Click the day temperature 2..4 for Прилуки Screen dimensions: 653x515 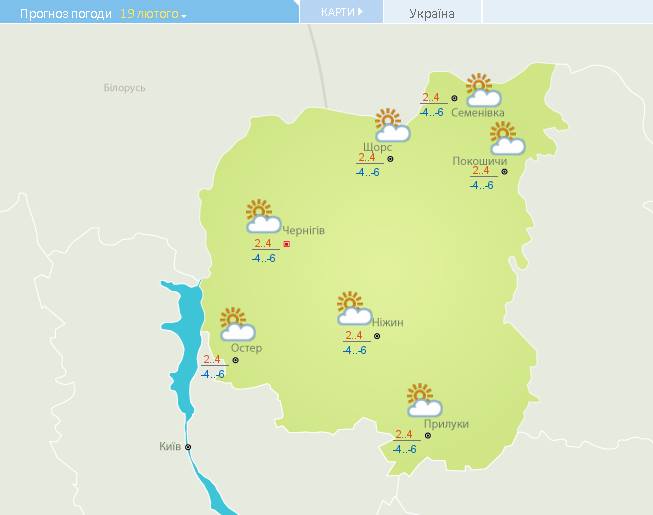click(404, 434)
